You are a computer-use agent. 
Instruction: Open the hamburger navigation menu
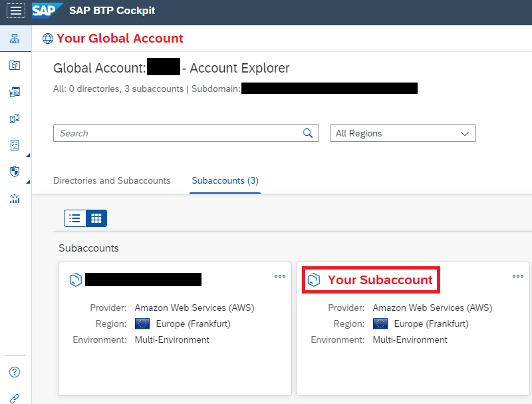pos(15,11)
